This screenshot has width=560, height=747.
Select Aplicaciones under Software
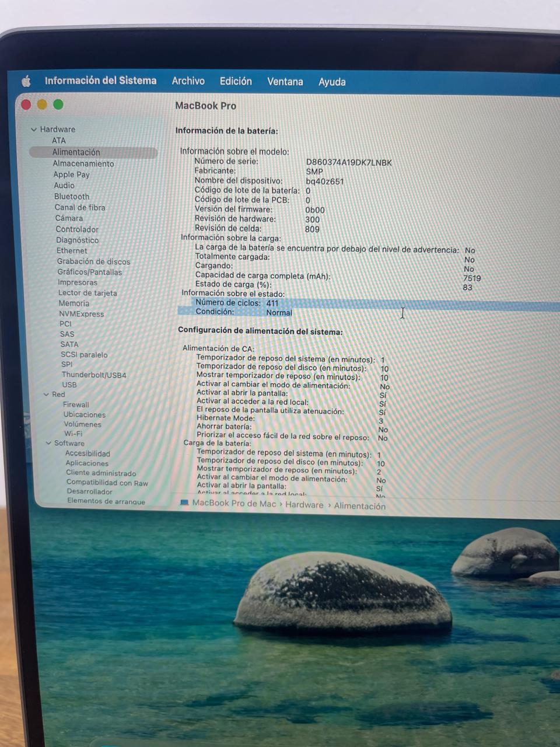click(87, 463)
